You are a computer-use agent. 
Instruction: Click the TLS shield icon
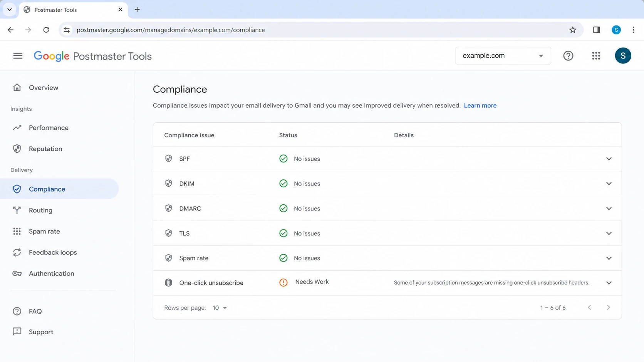click(168, 233)
